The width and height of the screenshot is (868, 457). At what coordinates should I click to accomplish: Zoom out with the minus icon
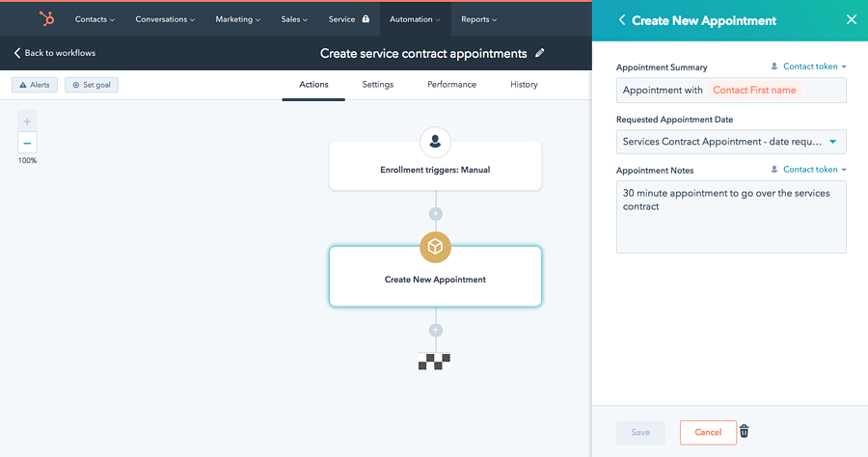tap(27, 143)
